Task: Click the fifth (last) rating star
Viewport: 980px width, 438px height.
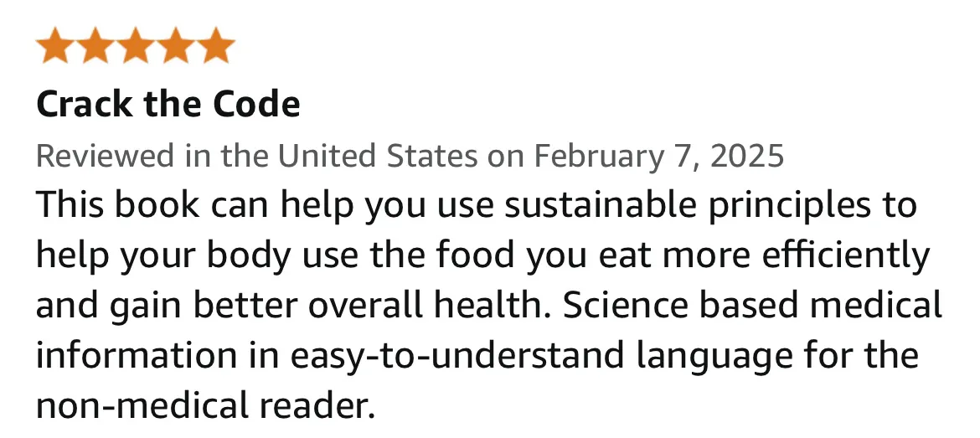Action: pyautogui.click(x=215, y=45)
